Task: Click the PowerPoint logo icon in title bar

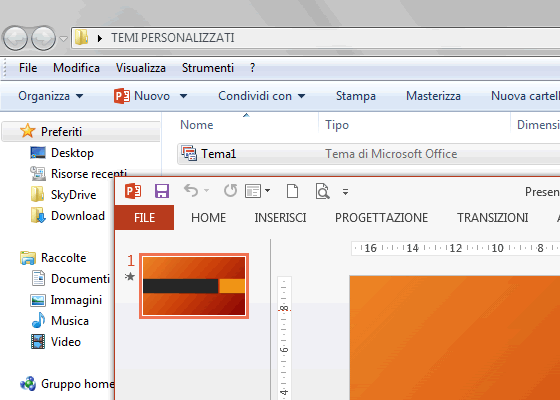Action: tap(133, 191)
